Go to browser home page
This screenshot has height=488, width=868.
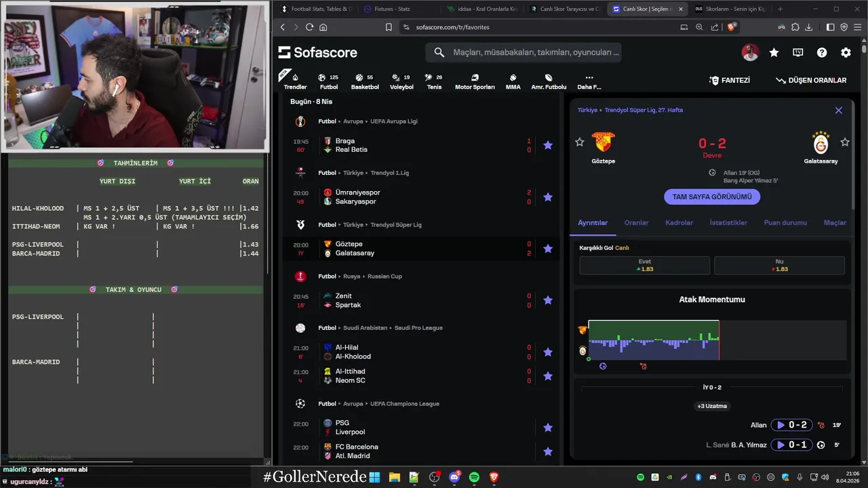click(323, 27)
